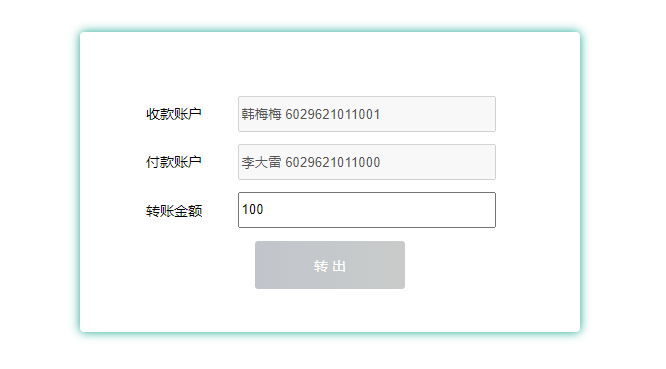Click blank right side of payer account field
666x369 pixels.
coord(437,162)
